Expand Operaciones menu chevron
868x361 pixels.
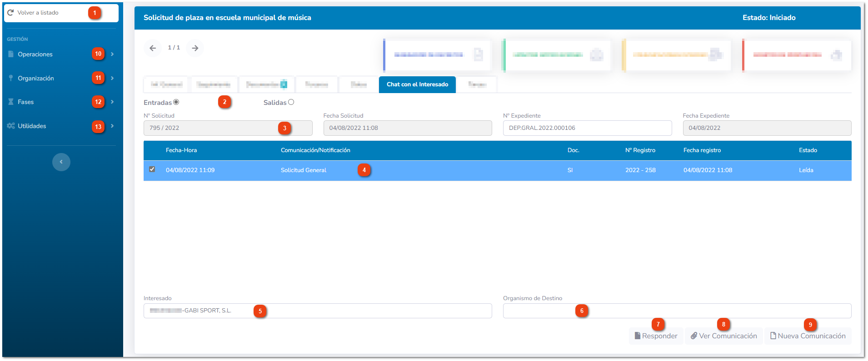(x=112, y=54)
